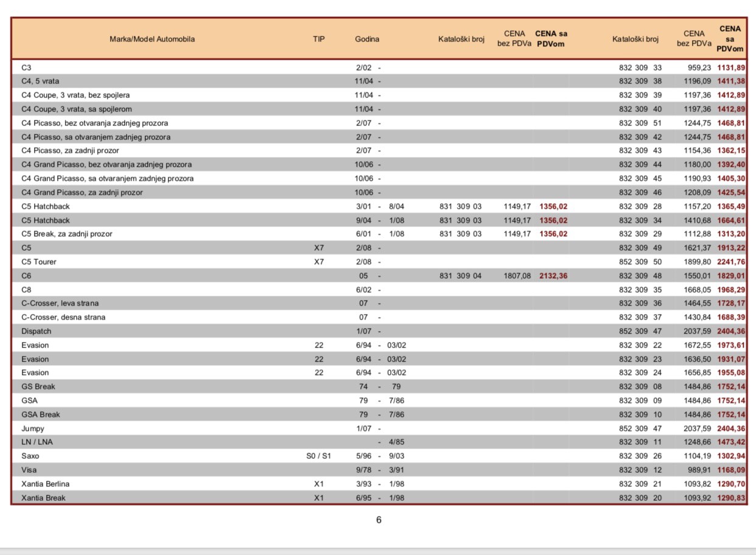This screenshot has width=756, height=555.
Task: Click 'C4 Picasso, bez otvaranja zadnjeg prozora'
Action: 95,123
